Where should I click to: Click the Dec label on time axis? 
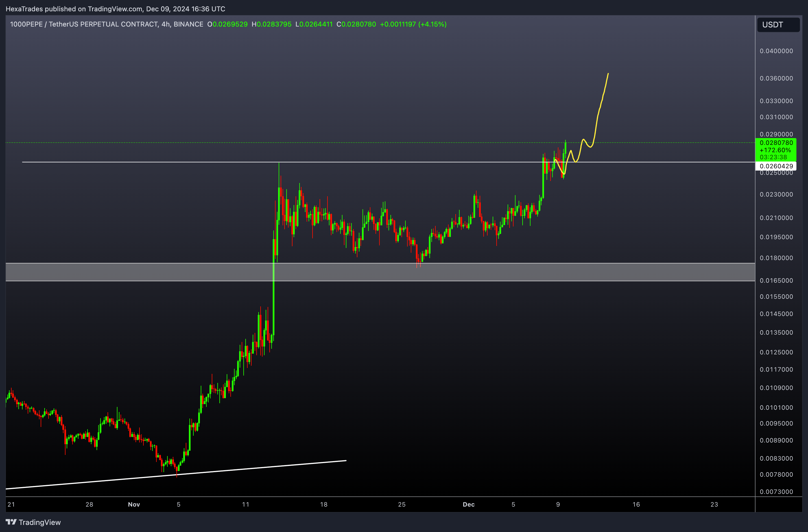point(468,505)
